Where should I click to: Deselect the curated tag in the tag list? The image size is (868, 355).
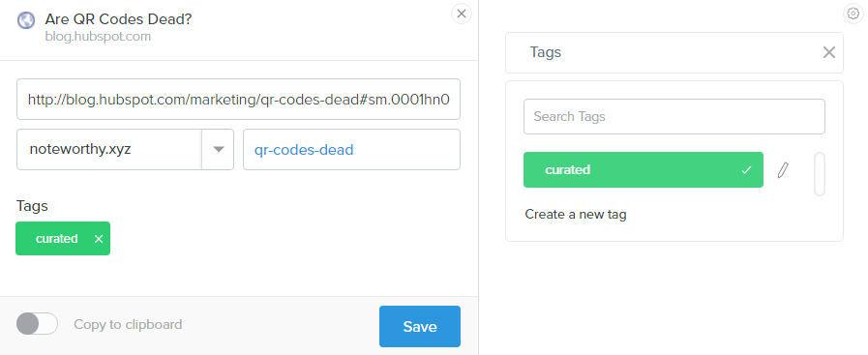644,169
